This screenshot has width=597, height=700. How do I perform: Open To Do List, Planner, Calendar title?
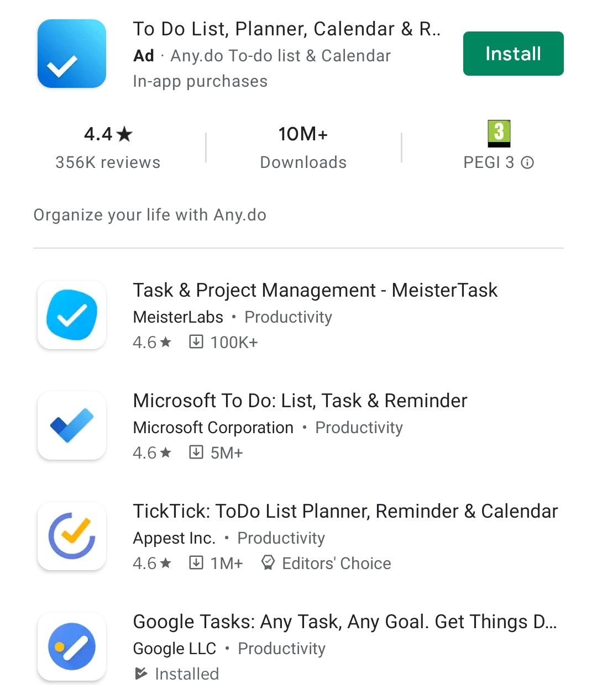coord(287,29)
